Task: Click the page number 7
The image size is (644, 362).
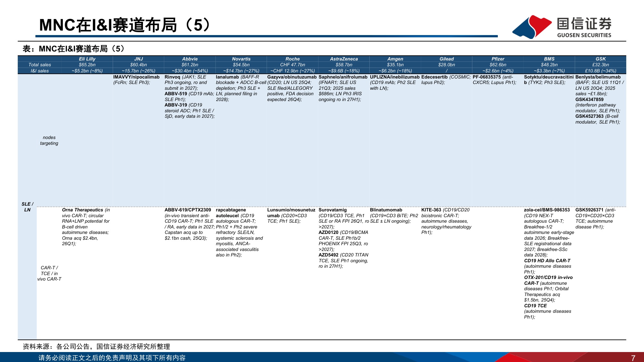Action: 633,358
